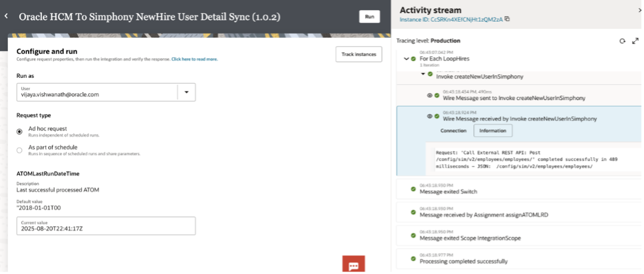Open Track instances

(x=358, y=54)
